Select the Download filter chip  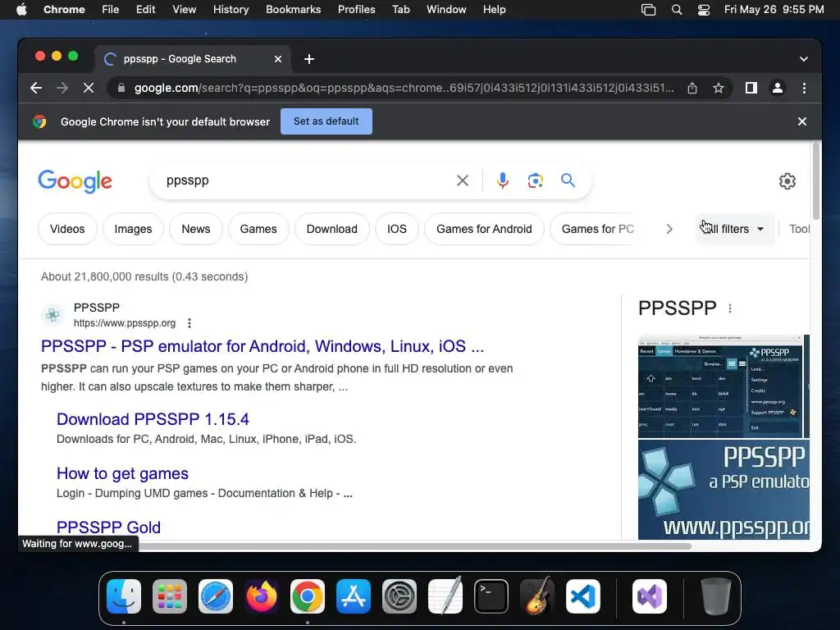(x=331, y=230)
